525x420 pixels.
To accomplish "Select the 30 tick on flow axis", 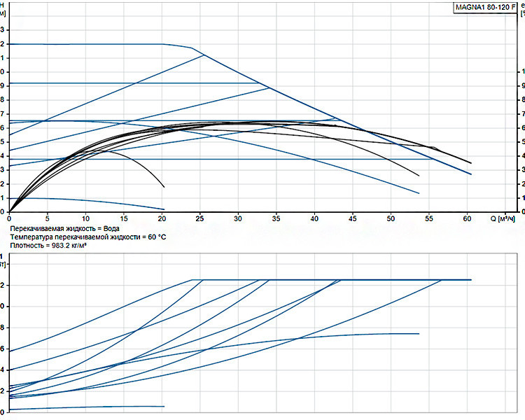I will coord(238,218).
